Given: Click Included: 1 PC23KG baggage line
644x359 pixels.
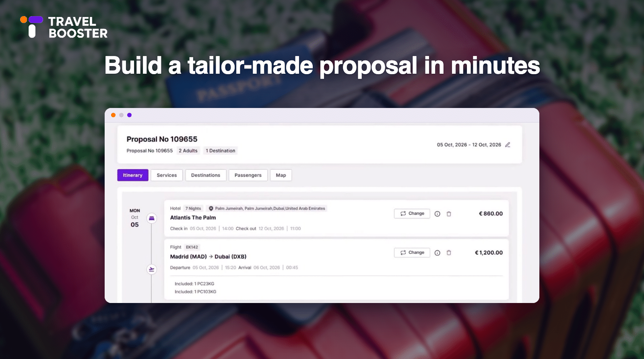Looking at the screenshot, I should (194, 284).
